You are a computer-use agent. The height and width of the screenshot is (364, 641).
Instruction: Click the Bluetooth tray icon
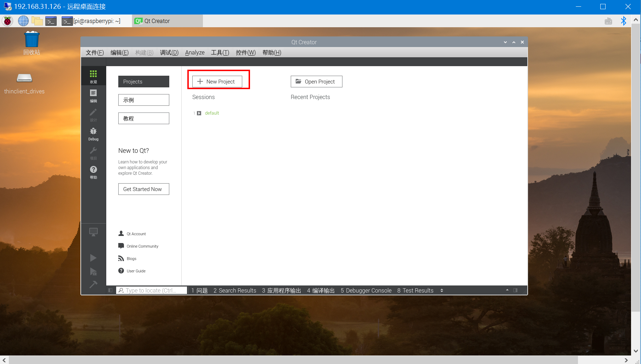624,21
